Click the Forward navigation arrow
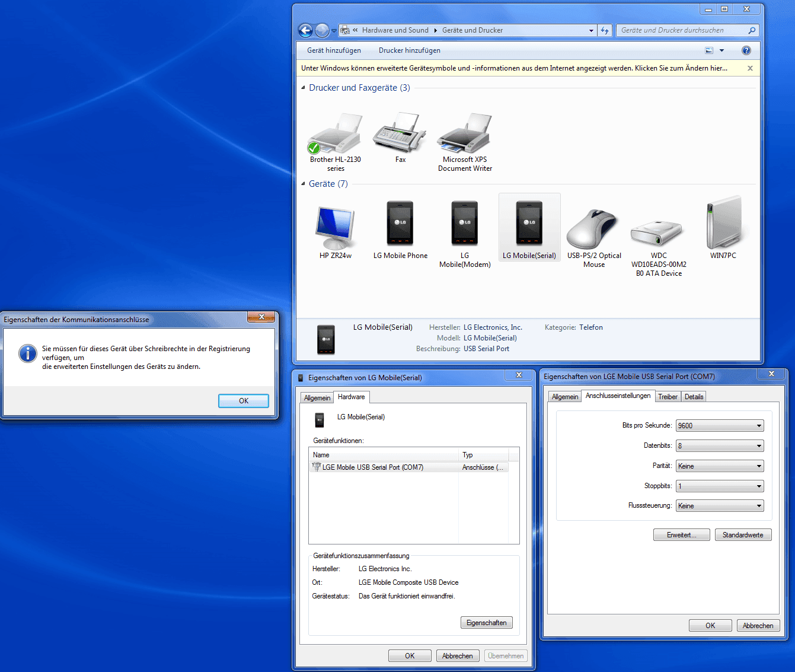Image resolution: width=795 pixels, height=672 pixels. 322,30
